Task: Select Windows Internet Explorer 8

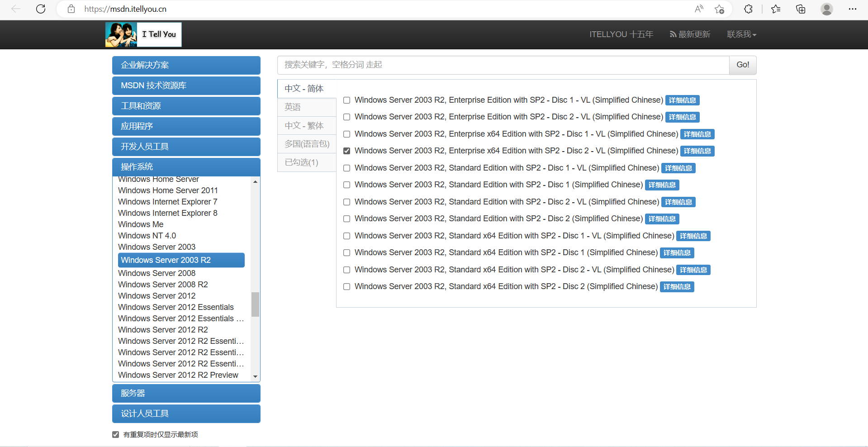Action: coord(168,213)
